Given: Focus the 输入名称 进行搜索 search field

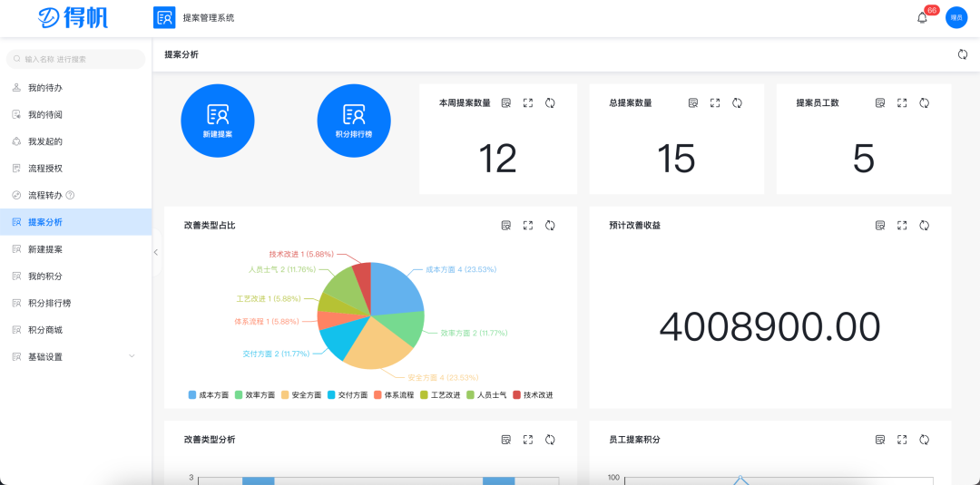Looking at the screenshot, I should (x=75, y=59).
